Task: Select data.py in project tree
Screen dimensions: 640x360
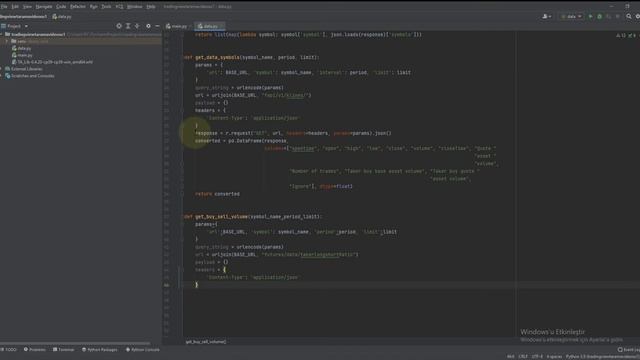Action: [x=22, y=48]
